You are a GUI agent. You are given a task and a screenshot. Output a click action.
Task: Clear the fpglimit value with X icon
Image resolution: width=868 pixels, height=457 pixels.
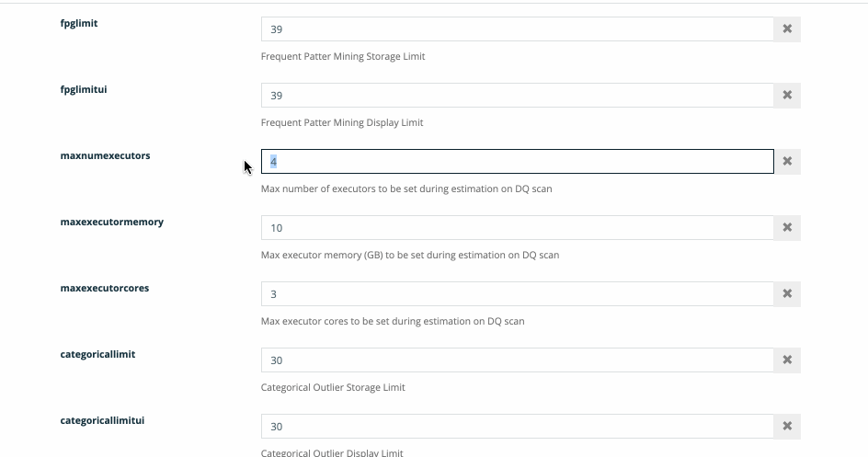coord(787,29)
